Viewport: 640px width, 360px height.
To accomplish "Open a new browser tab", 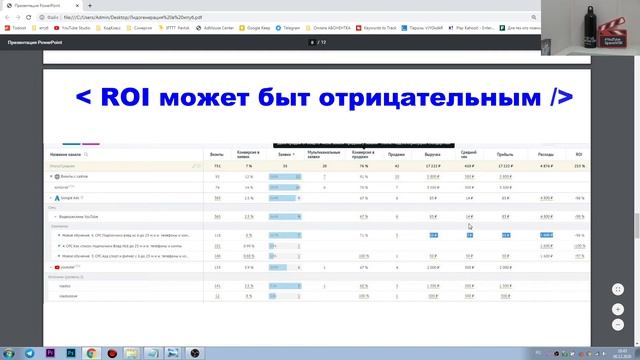I will 90,6.
